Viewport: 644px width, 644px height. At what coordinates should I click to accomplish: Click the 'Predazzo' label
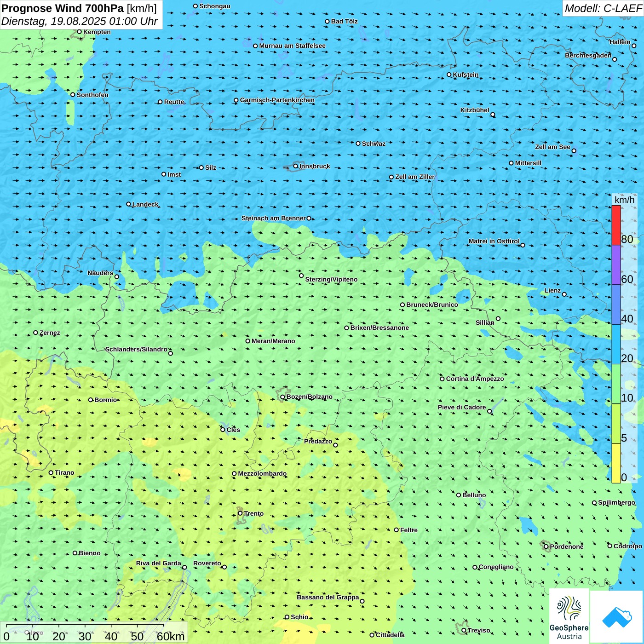click(x=318, y=441)
